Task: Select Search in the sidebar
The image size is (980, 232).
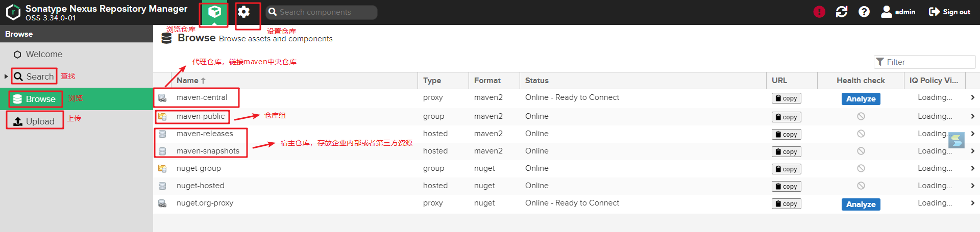Action: pyautogui.click(x=34, y=76)
